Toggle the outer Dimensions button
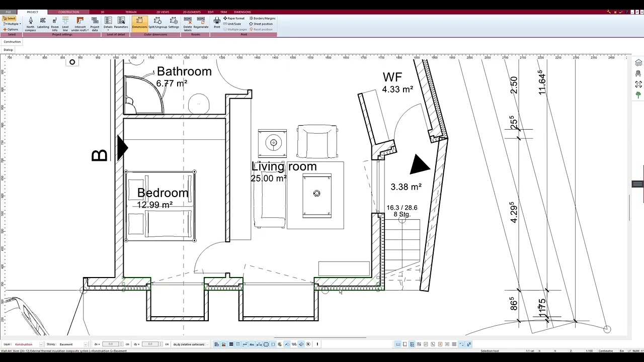The width and height of the screenshot is (644, 362). 139,23
